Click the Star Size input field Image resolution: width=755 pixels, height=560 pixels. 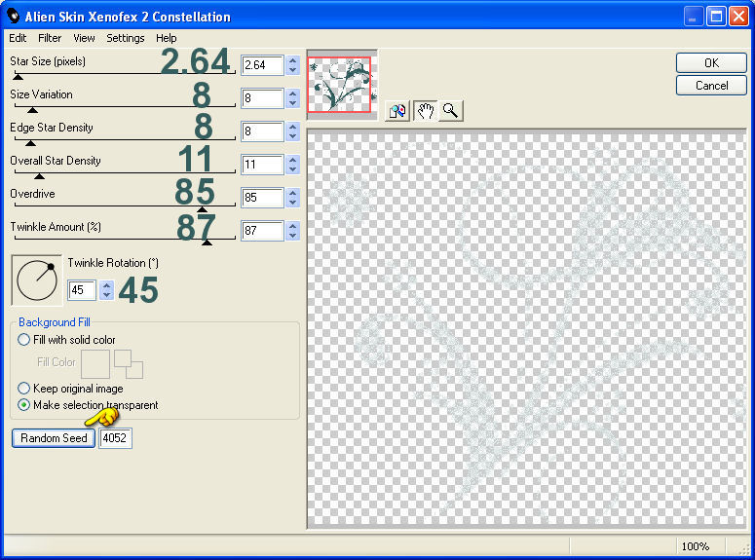[262, 65]
